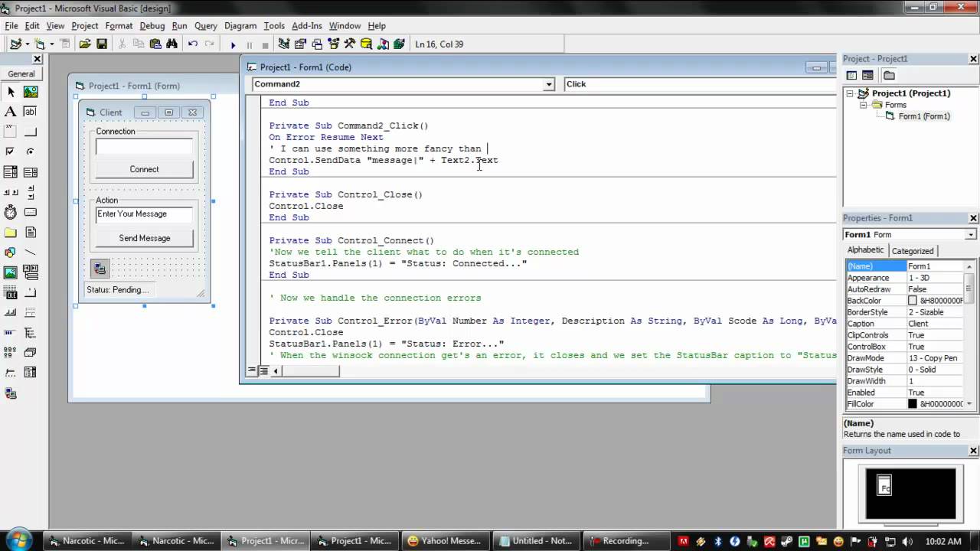Open Add Form dropdown arrow

[x=51, y=44]
